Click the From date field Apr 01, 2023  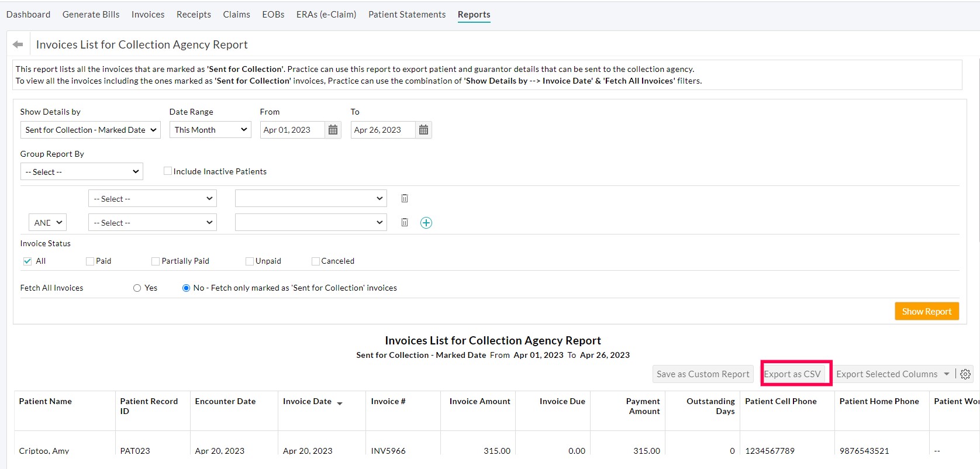pyautogui.click(x=292, y=130)
